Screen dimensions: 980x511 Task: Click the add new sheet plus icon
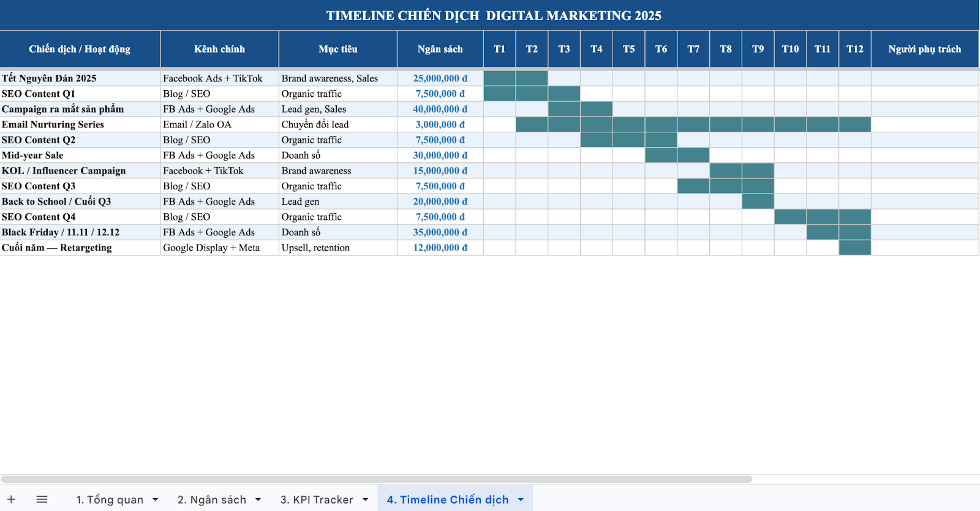pos(11,499)
